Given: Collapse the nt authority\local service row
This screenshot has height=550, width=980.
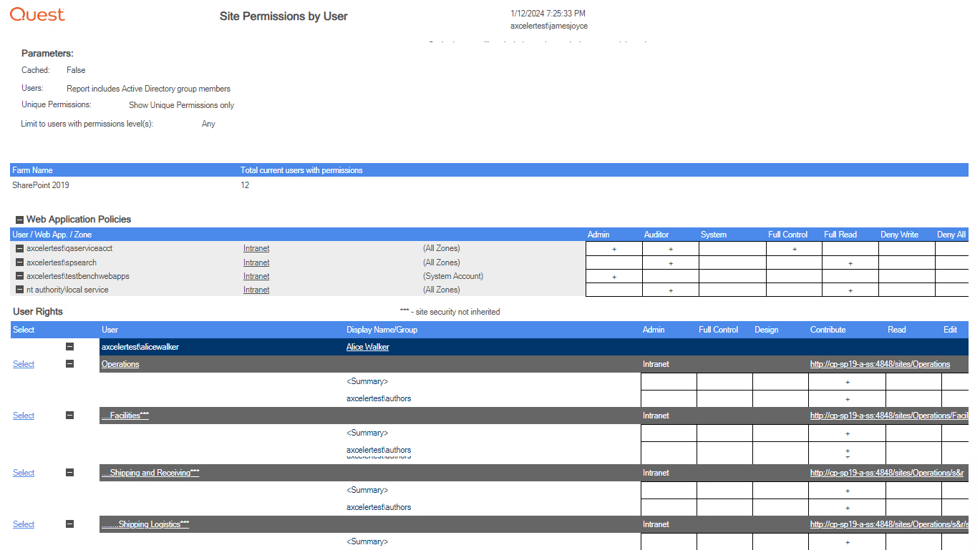Looking at the screenshot, I should click(18, 290).
